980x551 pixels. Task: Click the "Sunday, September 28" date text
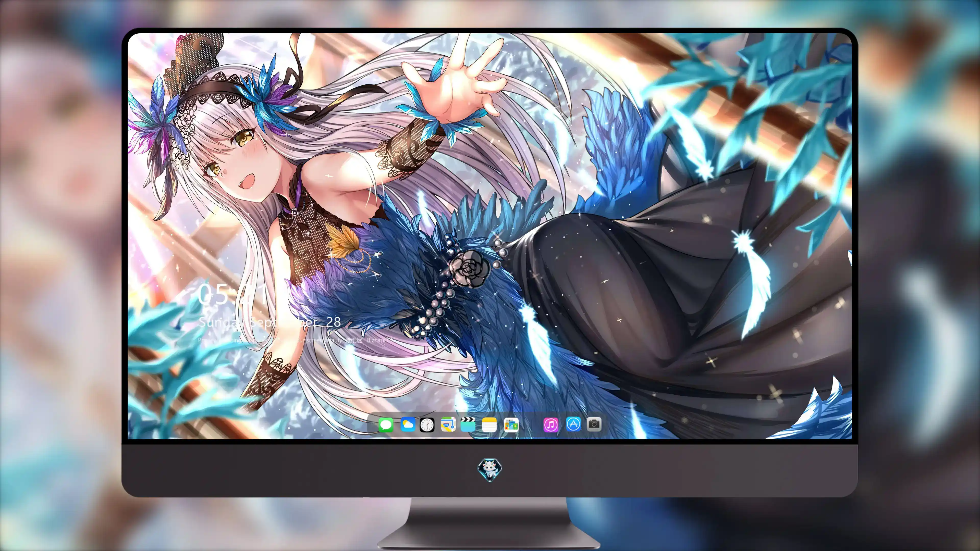point(269,322)
